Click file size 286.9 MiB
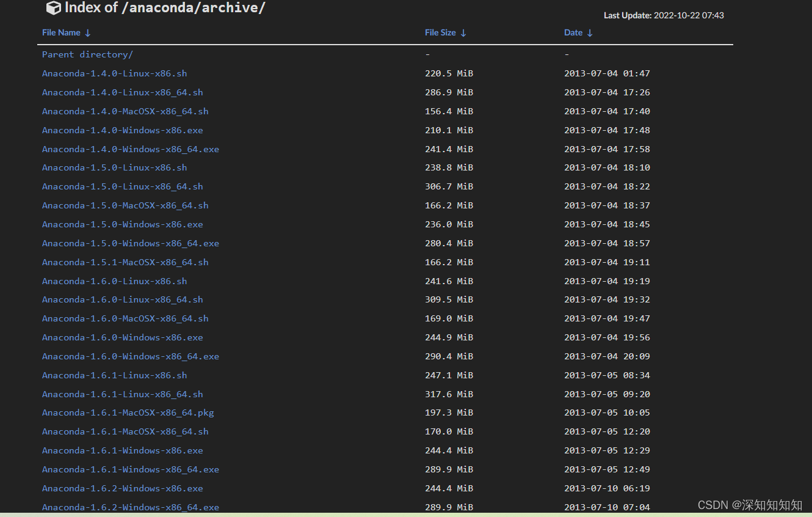This screenshot has height=517, width=812. [x=449, y=92]
